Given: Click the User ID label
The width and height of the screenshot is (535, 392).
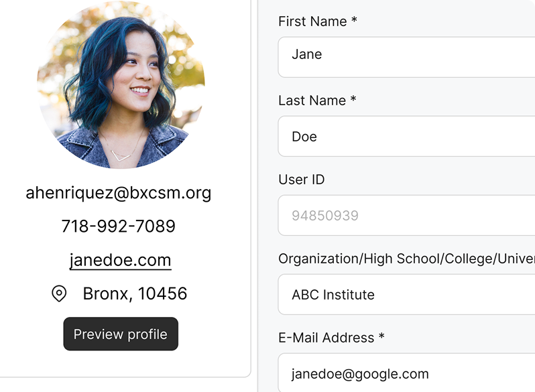Looking at the screenshot, I should pyautogui.click(x=302, y=180).
